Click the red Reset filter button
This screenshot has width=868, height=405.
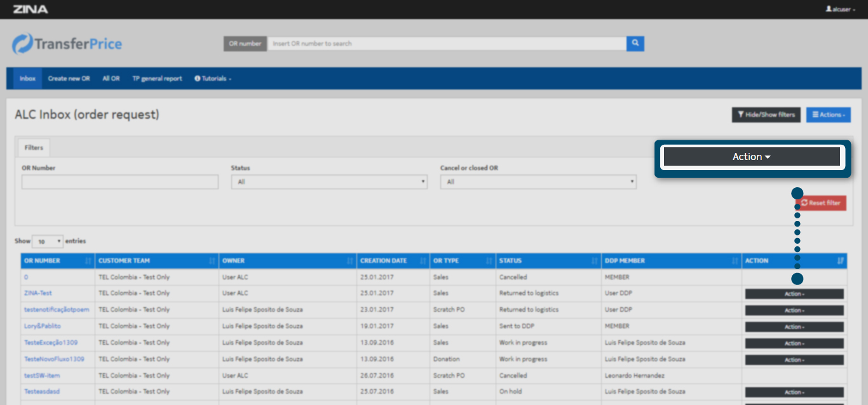click(820, 203)
